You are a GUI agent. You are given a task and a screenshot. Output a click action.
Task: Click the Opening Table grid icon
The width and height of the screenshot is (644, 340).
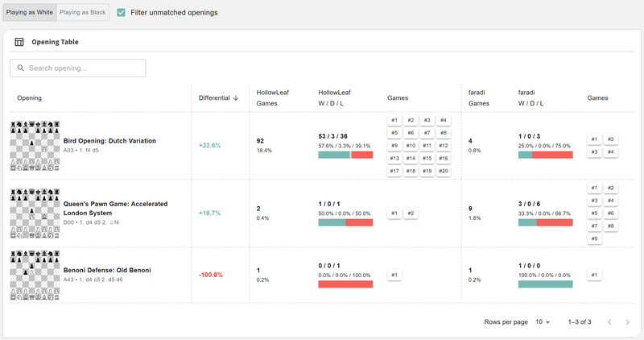19,42
